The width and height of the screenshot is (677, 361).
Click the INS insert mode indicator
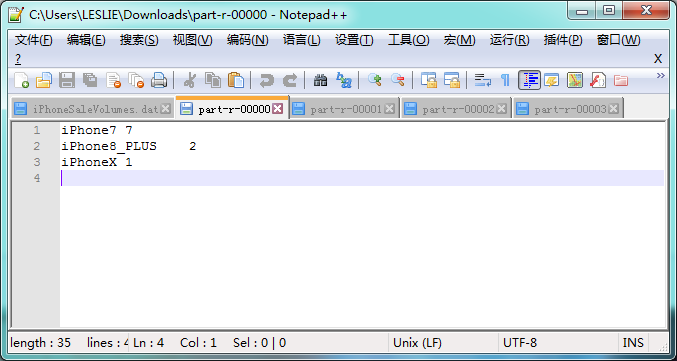pyautogui.click(x=633, y=343)
